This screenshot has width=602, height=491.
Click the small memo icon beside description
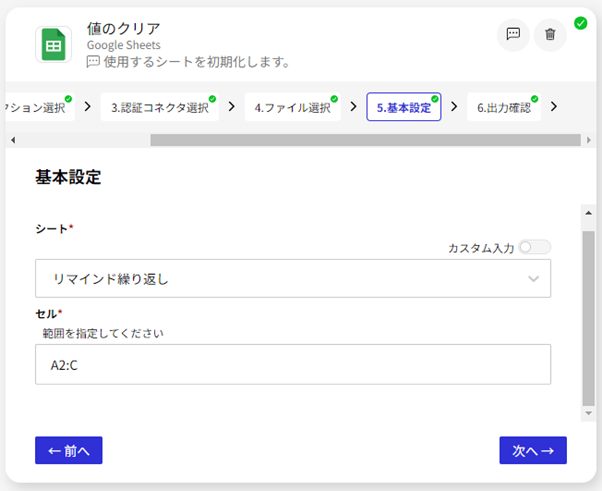(x=93, y=62)
